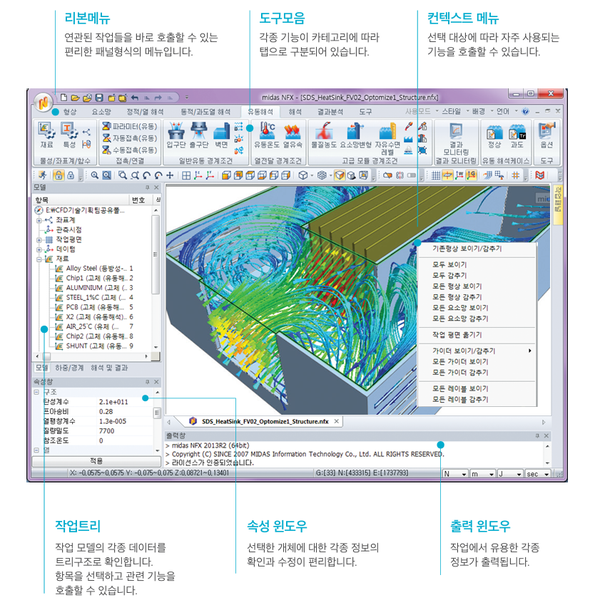Toggle the auto-hide pin on 출력창 panel
The width and height of the screenshot is (600, 605).
537,436
